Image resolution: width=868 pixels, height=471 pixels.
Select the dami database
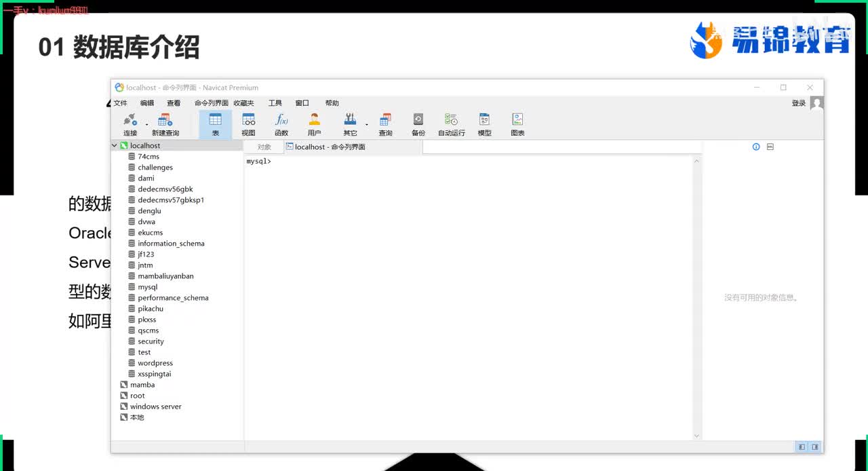pyautogui.click(x=146, y=178)
